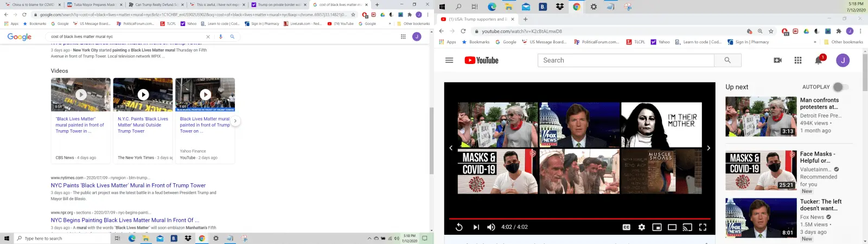
Task: Mute the YouTube video volume
Action: [491, 227]
